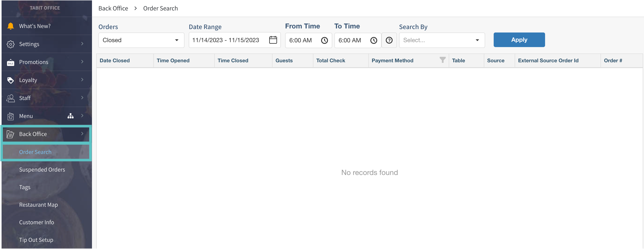Click the calendar icon in Date Range
This screenshot has width=644, height=249.
click(273, 40)
